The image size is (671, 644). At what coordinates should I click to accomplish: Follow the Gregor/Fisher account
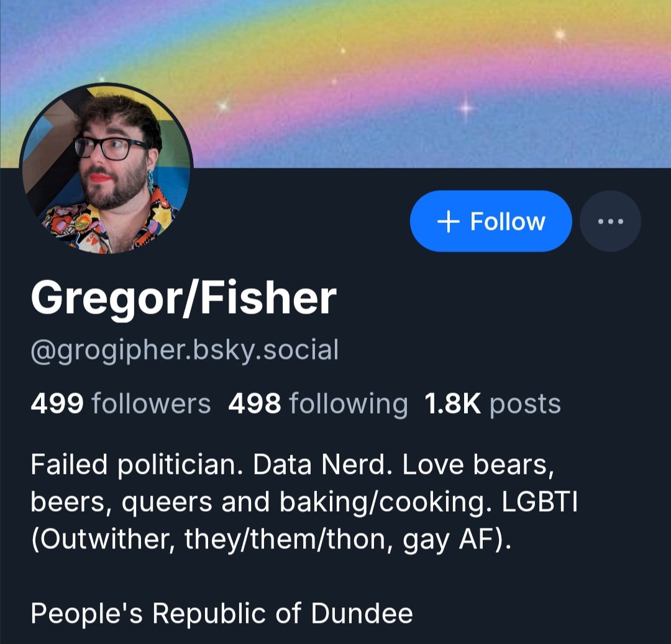coord(491,221)
